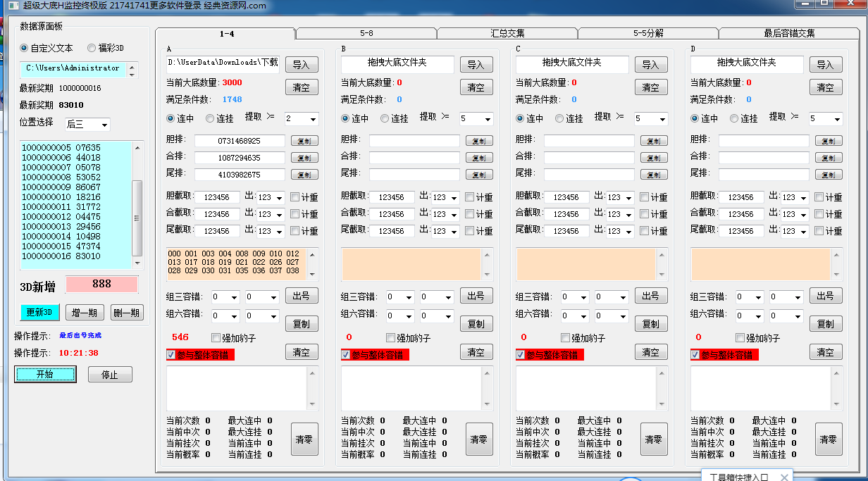Open panel D 提取 dropdown showing 5
The image size is (868, 481).
coord(826,119)
